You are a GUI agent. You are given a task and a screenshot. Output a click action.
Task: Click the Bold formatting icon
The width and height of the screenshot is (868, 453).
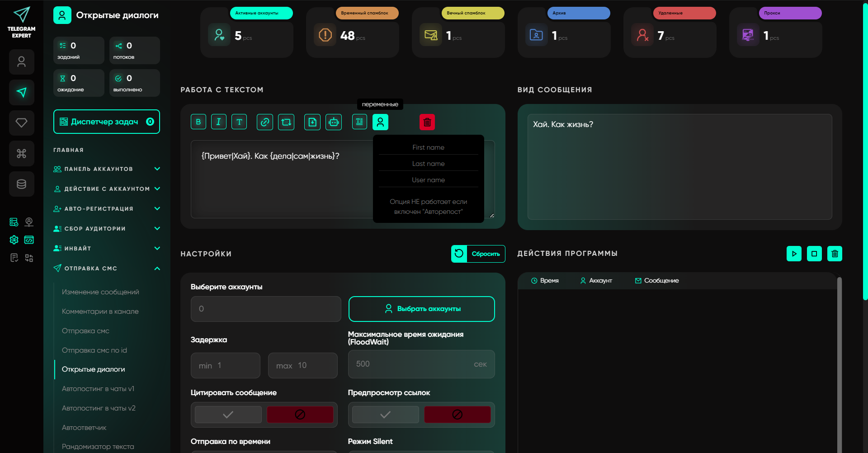point(198,122)
